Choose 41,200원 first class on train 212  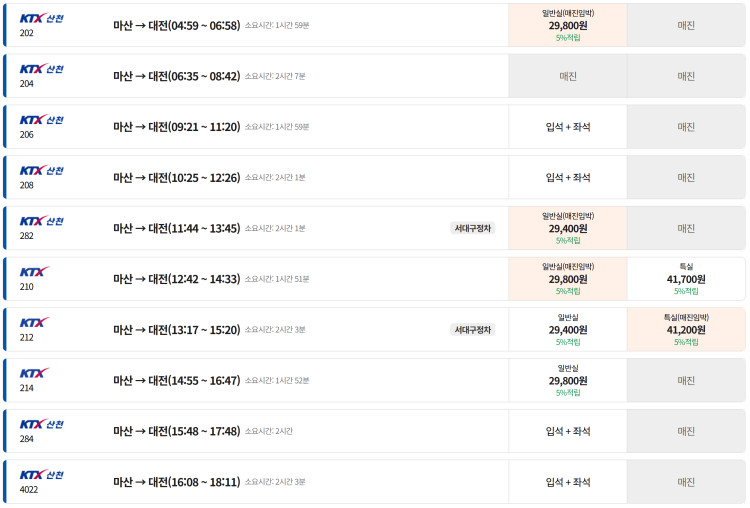(686, 329)
